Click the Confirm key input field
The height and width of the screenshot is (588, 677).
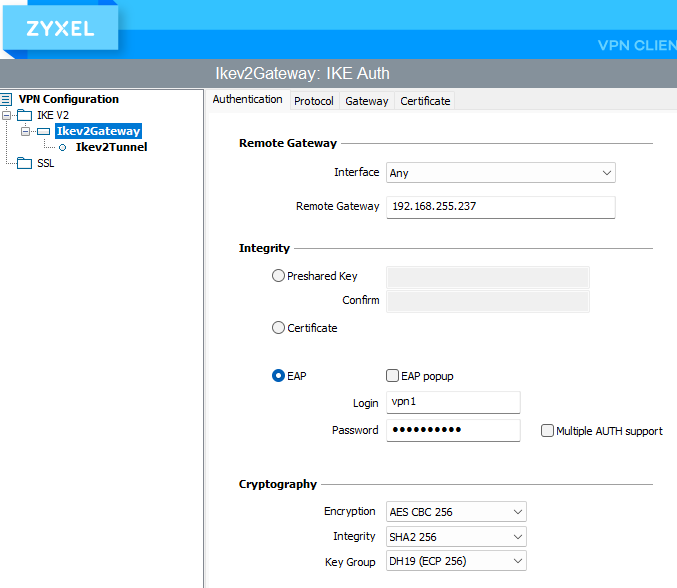(488, 301)
